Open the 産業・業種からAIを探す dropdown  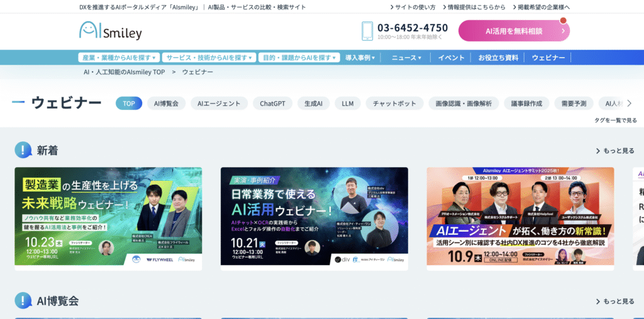[119, 57]
